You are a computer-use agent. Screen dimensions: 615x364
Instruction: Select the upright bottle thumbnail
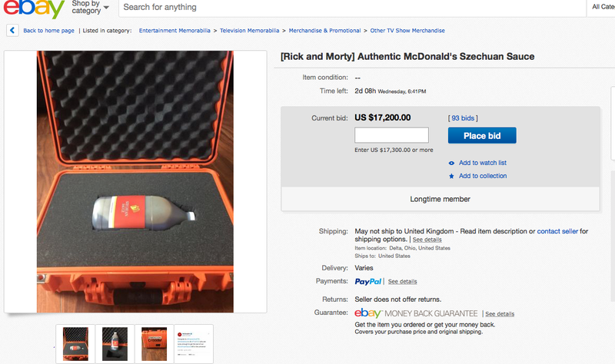115,343
